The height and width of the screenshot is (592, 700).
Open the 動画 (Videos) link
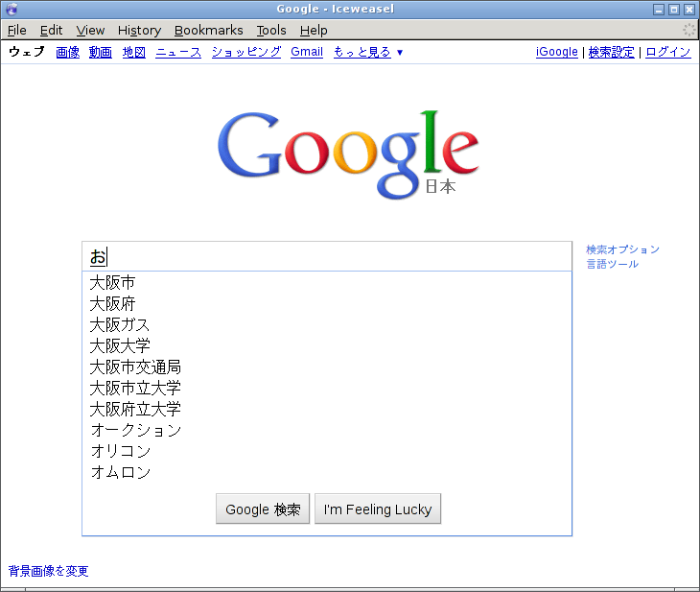click(101, 52)
